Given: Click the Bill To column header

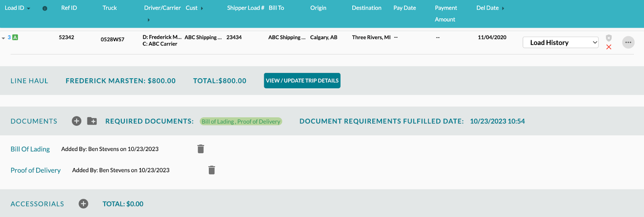Looking at the screenshot, I should (277, 8).
